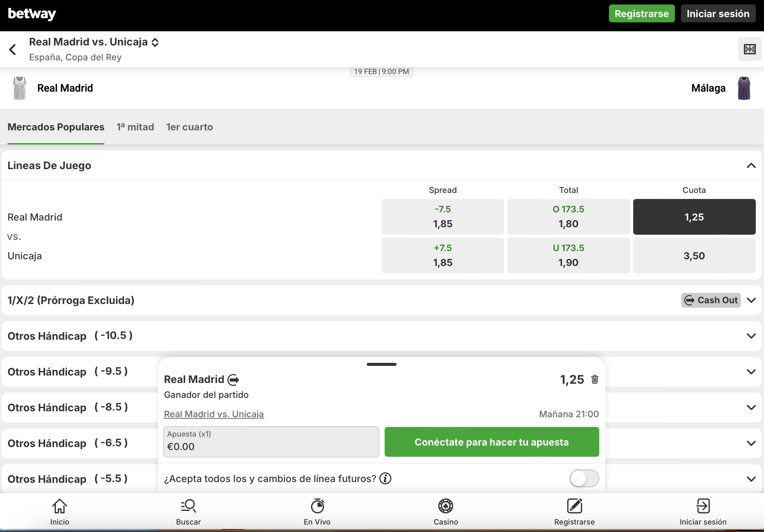
Task: Collapse Lineas De Juego section
Action: (751, 165)
